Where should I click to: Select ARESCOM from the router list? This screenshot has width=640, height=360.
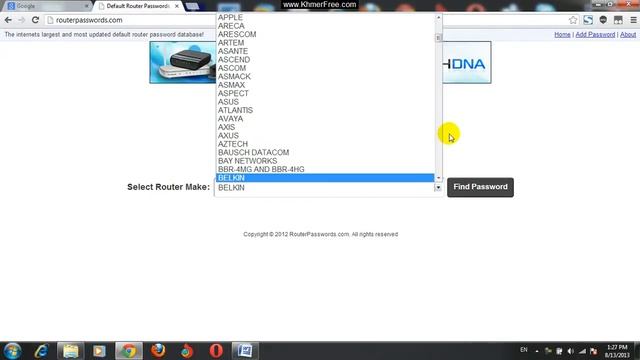325,34
